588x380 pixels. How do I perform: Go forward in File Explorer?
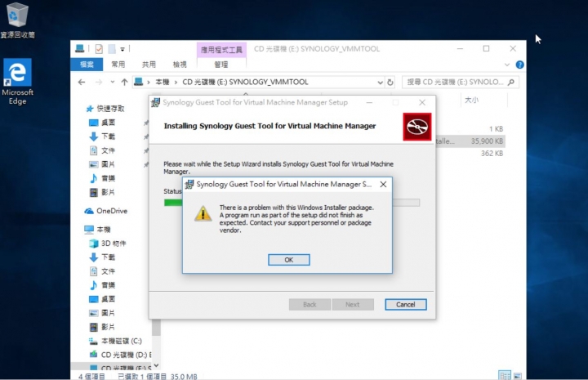point(98,82)
